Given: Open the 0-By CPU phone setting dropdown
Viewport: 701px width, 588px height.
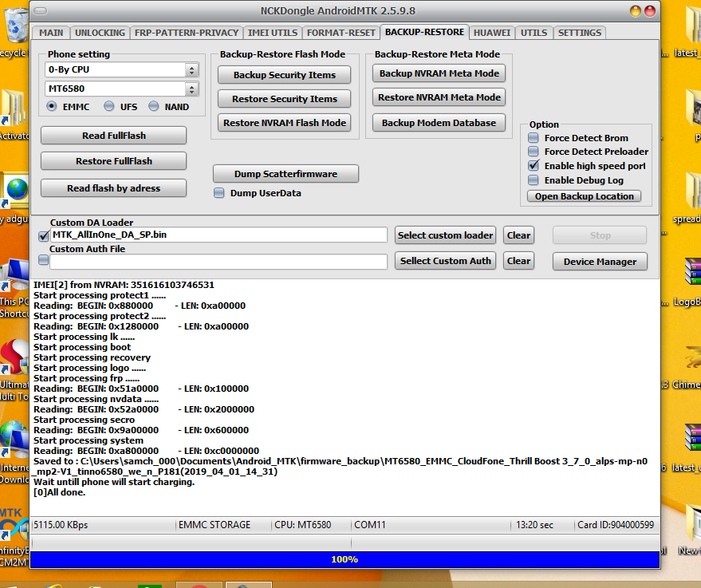Looking at the screenshot, I should click(x=121, y=69).
